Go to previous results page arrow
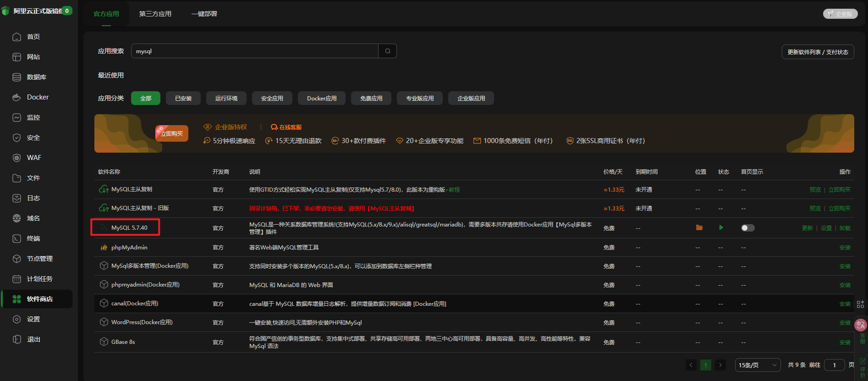The image size is (868, 381). (691, 365)
